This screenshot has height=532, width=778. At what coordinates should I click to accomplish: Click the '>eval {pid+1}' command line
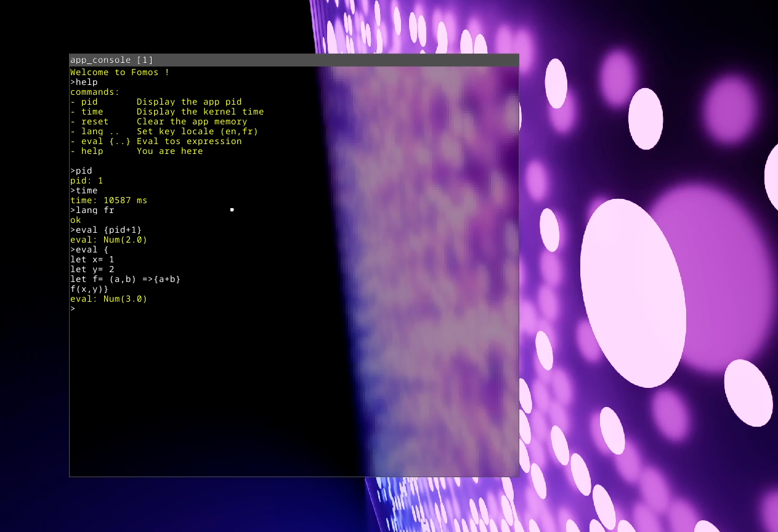tap(106, 230)
